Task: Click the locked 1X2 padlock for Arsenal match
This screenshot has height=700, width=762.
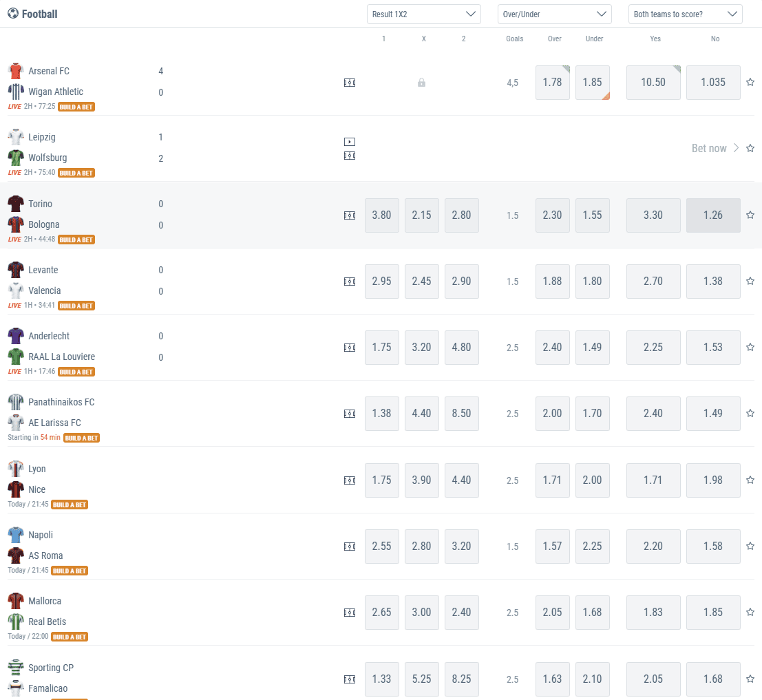Action: click(x=421, y=83)
